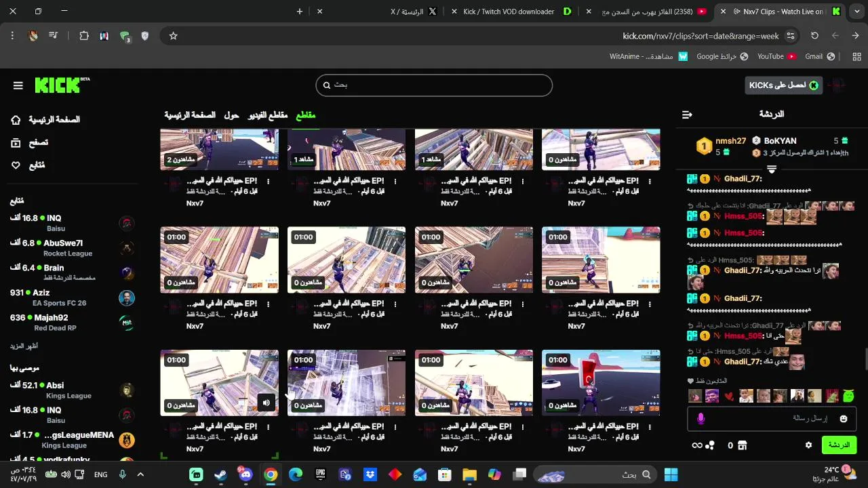Open the media control playlist icon
868x488 pixels.
(54, 36)
